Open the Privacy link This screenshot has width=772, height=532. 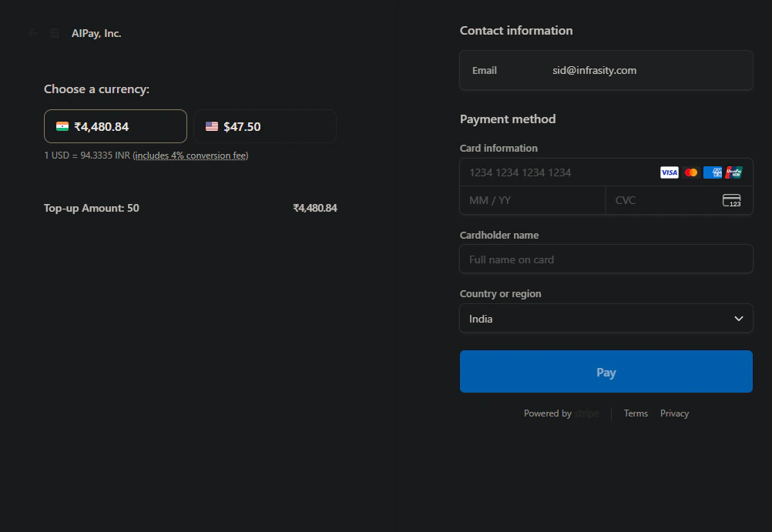pyautogui.click(x=674, y=413)
